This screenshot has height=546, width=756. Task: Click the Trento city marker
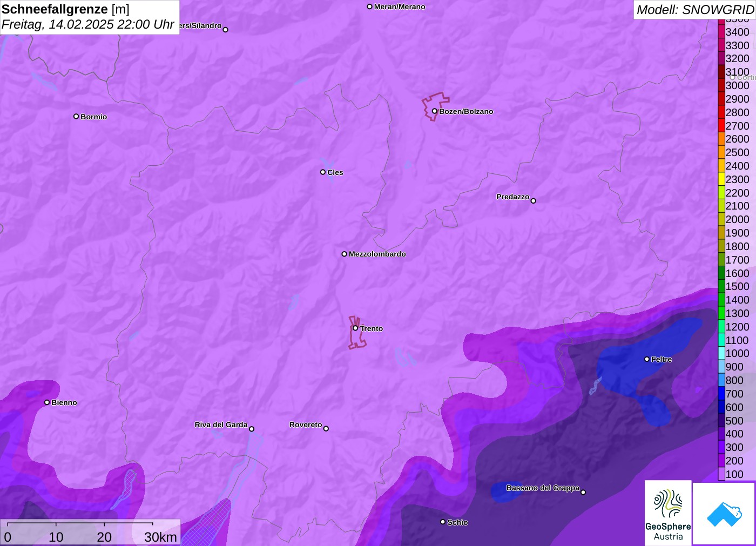tap(355, 328)
